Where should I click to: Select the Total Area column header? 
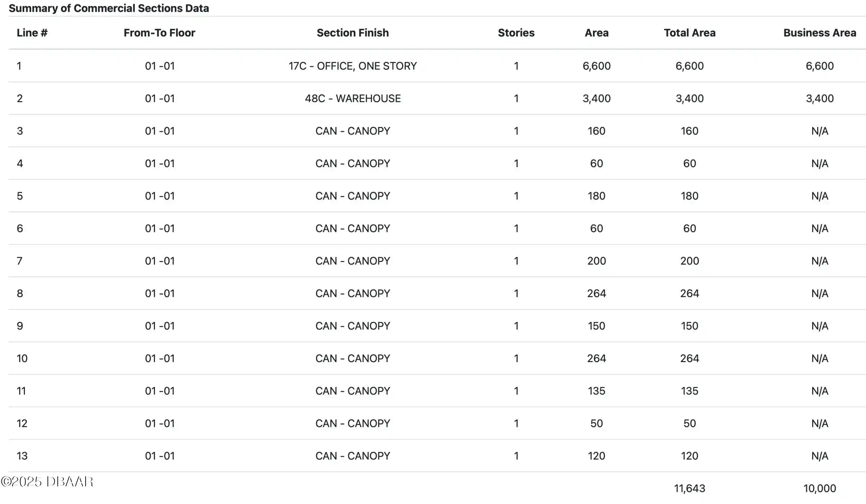pyautogui.click(x=689, y=33)
